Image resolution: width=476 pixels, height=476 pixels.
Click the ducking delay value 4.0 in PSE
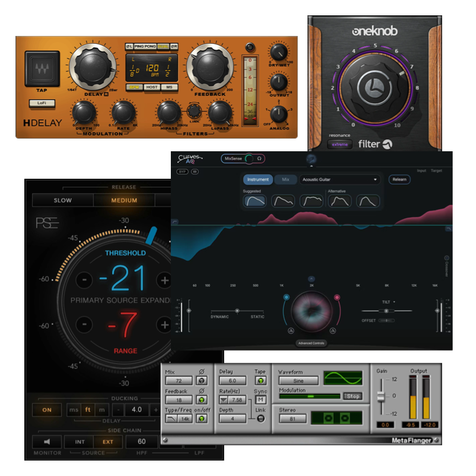click(x=136, y=410)
